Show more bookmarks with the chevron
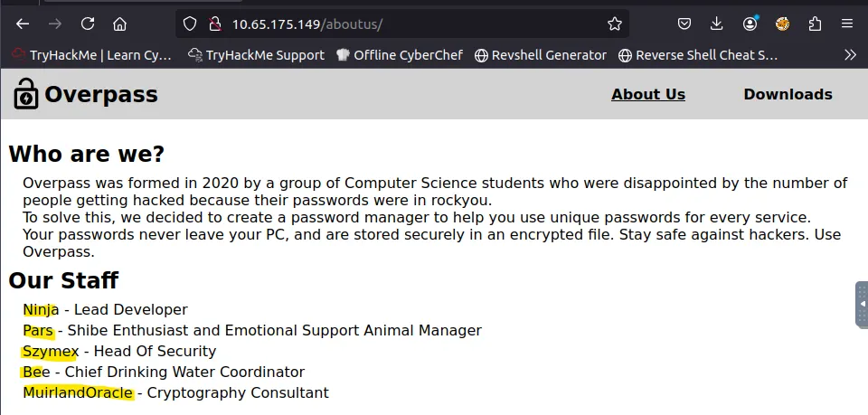Image resolution: width=868 pixels, height=415 pixels. [850, 55]
